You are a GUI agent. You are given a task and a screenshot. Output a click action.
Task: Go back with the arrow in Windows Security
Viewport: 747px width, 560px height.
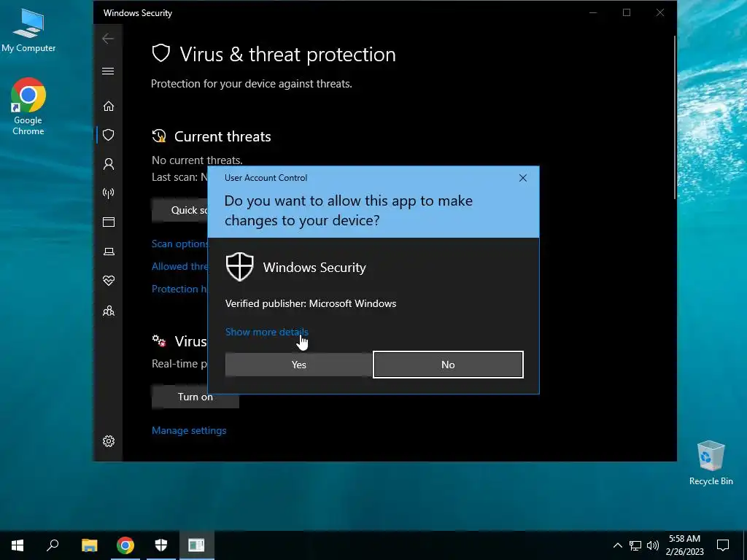pyautogui.click(x=108, y=39)
